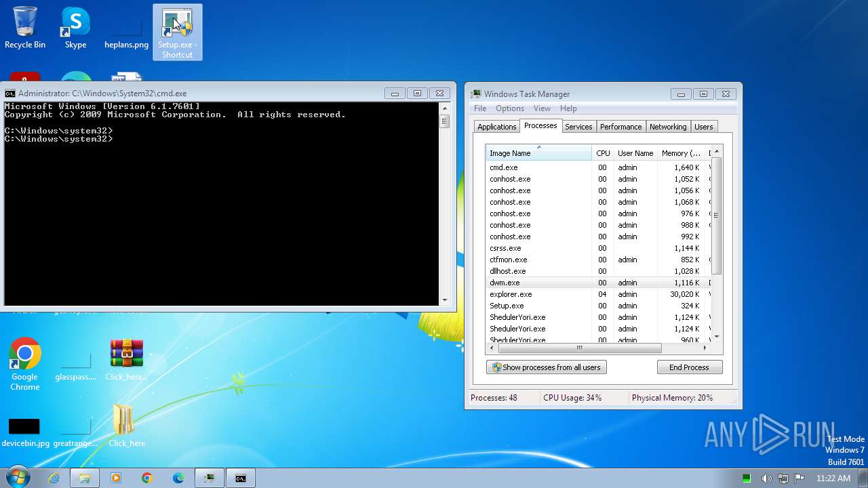Open the Recycle Bin desktop icon
The image size is (868, 488).
click(25, 28)
